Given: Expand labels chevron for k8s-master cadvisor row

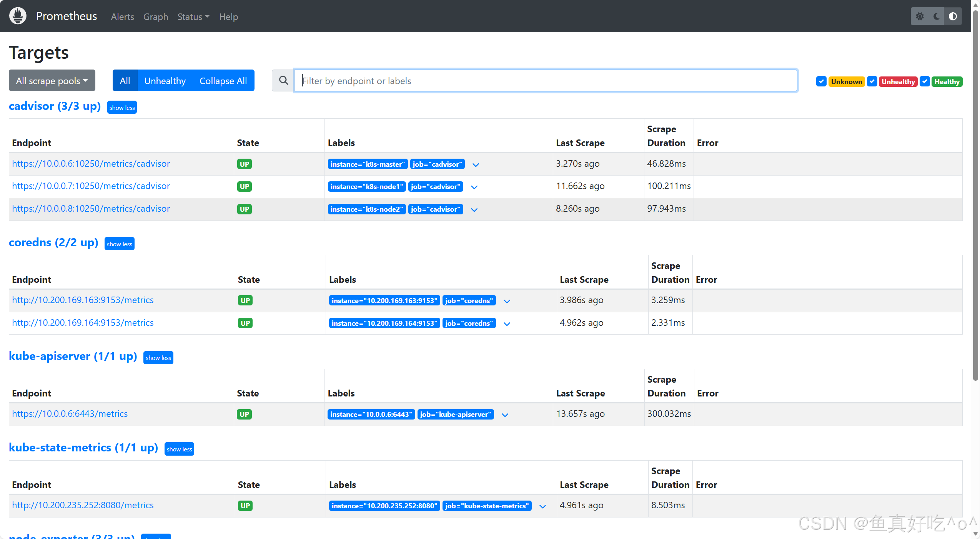Looking at the screenshot, I should pos(476,165).
